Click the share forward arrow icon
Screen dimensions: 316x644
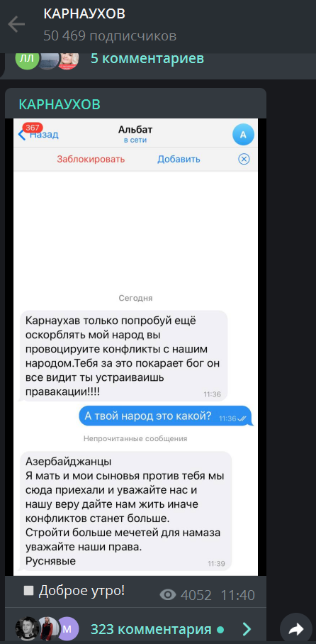coord(296,628)
